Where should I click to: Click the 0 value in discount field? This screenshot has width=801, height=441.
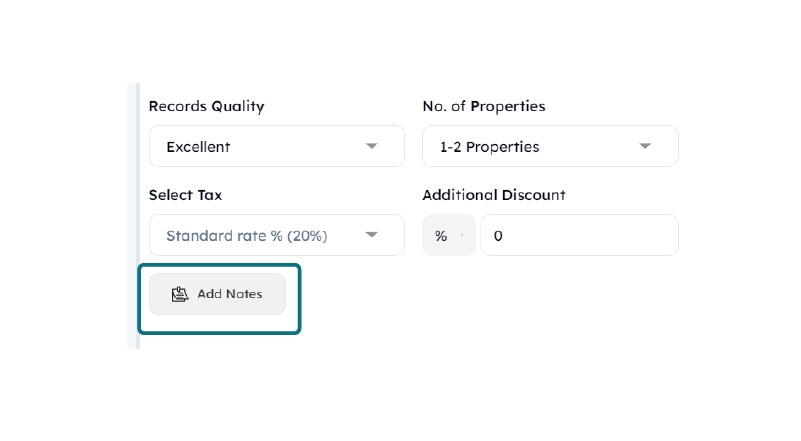tap(499, 236)
